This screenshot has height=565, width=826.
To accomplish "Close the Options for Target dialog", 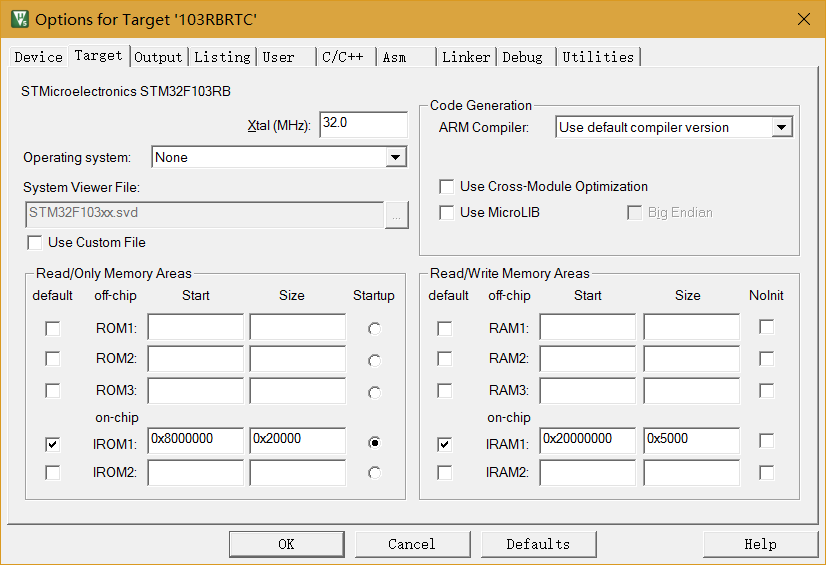I will coord(803,19).
